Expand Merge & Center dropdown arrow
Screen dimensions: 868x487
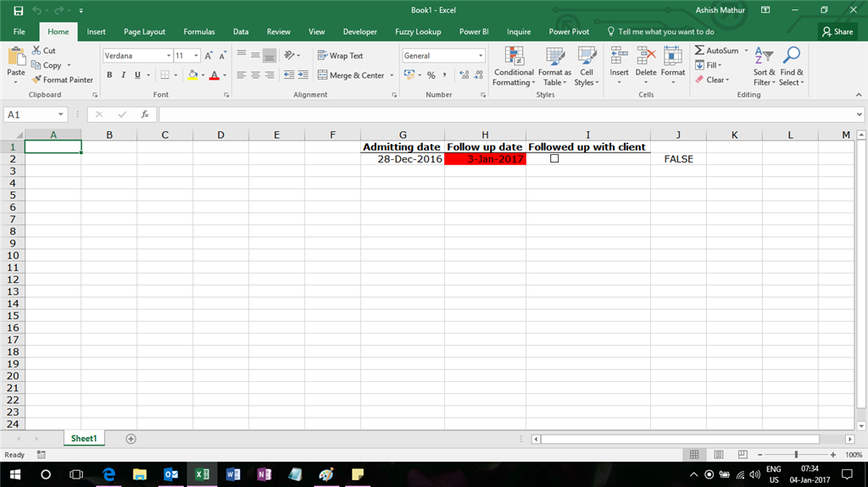point(392,75)
